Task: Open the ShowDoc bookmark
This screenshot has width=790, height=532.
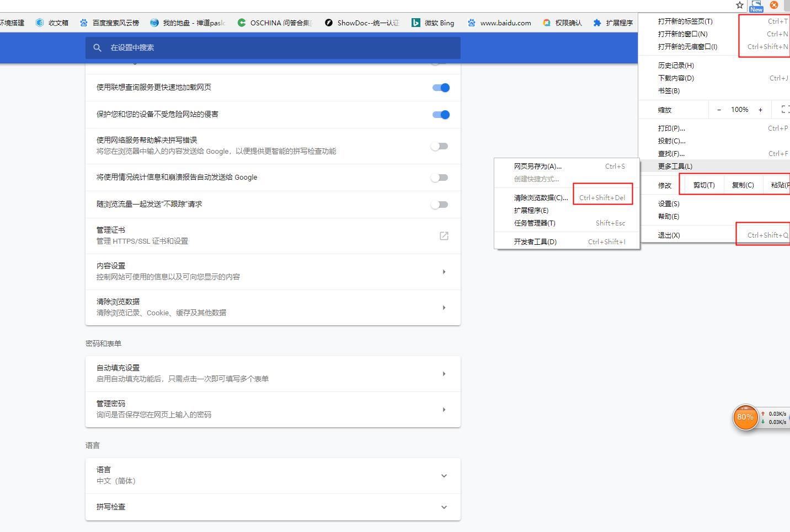Action: [362, 23]
